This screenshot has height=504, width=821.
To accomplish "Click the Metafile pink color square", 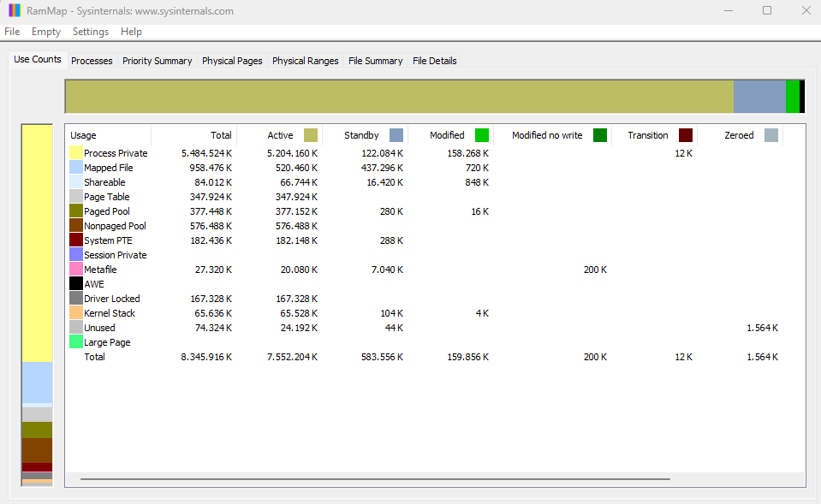I will (76, 270).
